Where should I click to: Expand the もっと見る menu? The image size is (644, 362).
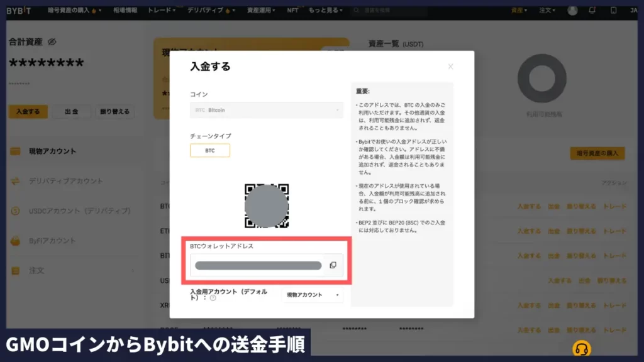pyautogui.click(x=325, y=10)
